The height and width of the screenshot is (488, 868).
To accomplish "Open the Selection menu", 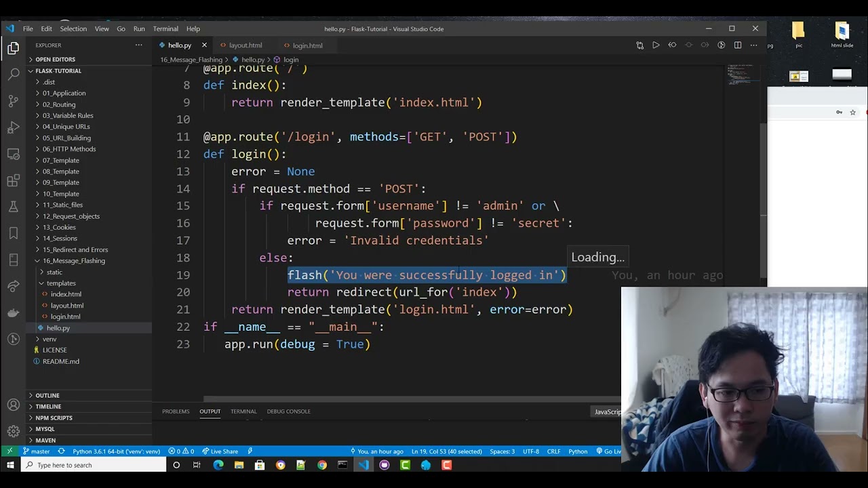I will (x=73, y=29).
